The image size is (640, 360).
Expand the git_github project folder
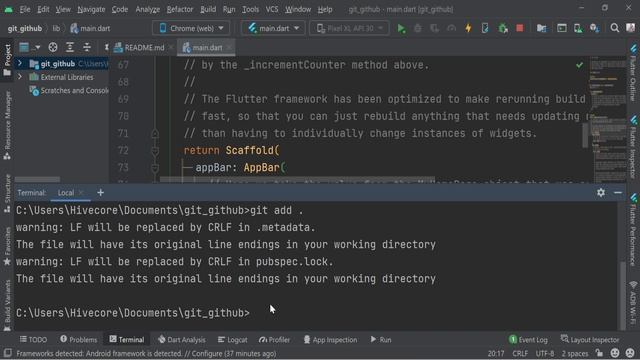[x=20, y=63]
